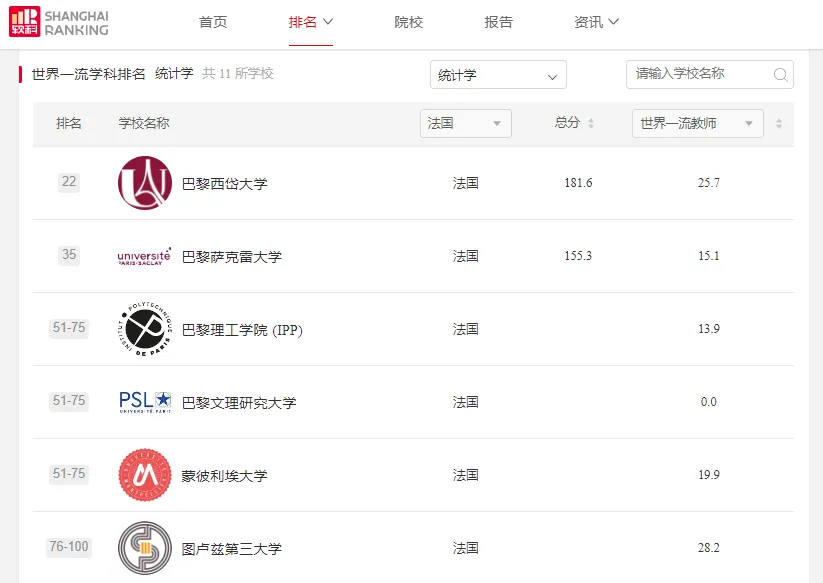This screenshot has width=823, height=583.
Task: Select indicator value 15.1
Action: tap(709, 256)
